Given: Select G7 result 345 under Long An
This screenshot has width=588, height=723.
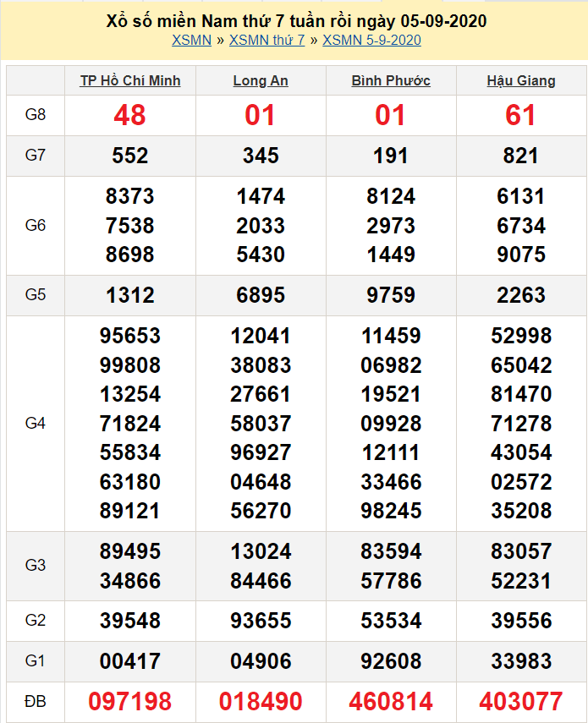Looking at the screenshot, I should [x=261, y=156].
